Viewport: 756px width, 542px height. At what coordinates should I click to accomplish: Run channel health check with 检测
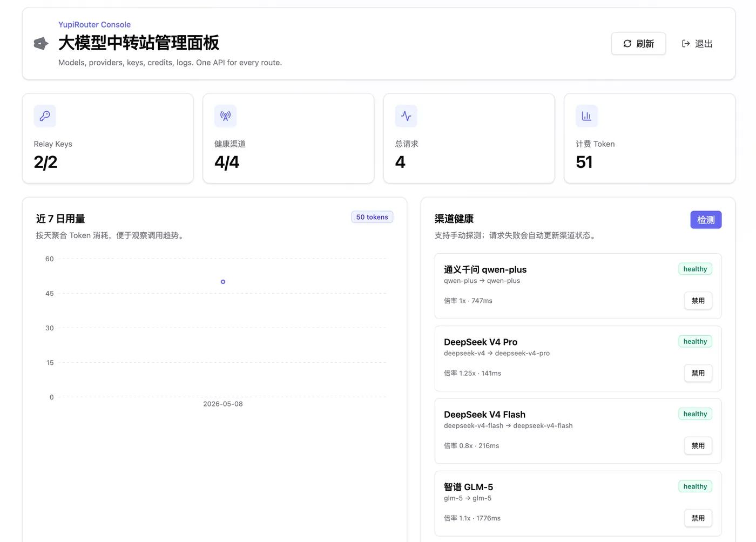click(x=706, y=220)
